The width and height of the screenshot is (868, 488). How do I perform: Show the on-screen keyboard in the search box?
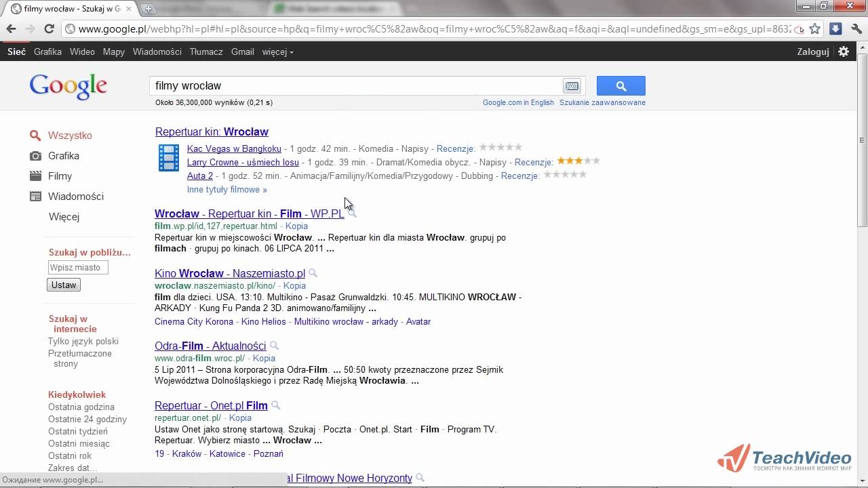(572, 86)
